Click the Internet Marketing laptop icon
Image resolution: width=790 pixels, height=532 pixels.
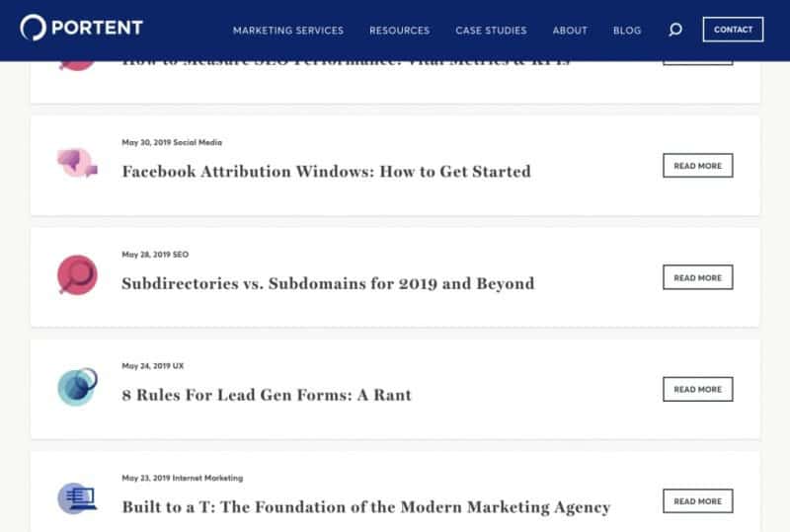[77, 498]
